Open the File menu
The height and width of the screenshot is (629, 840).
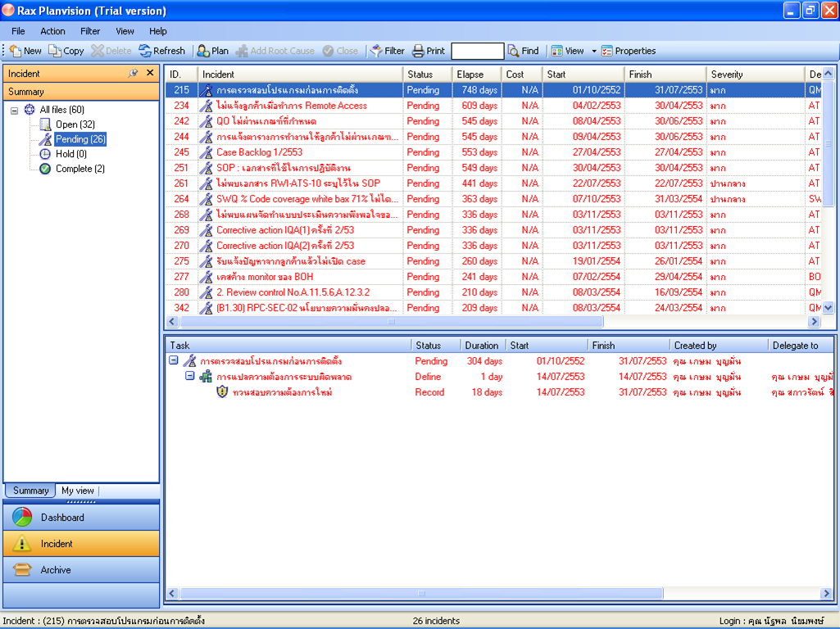tap(18, 31)
